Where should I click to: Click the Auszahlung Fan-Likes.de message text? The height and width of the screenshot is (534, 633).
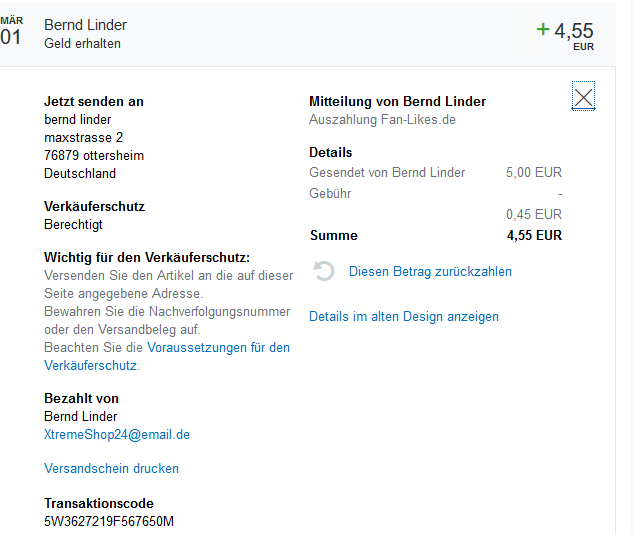click(x=383, y=120)
